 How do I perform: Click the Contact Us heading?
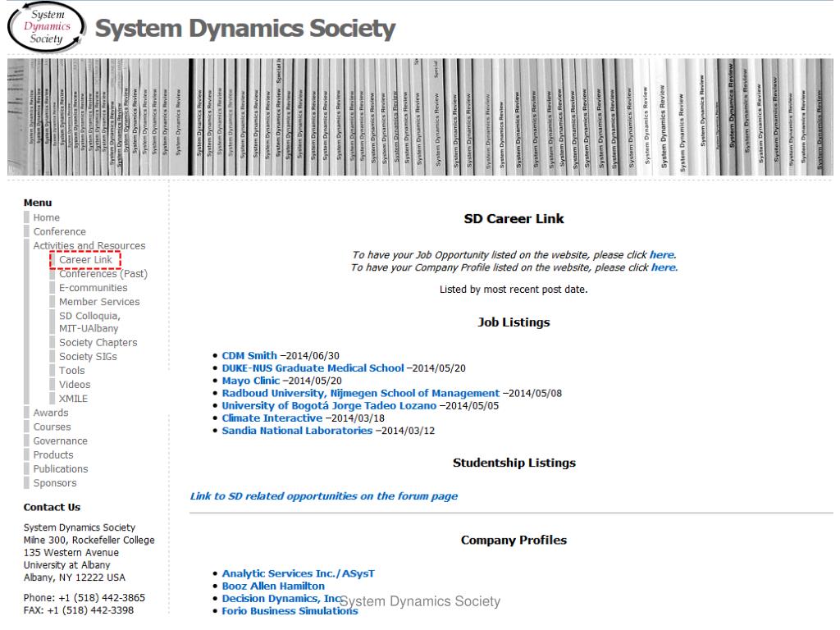pos(52,507)
